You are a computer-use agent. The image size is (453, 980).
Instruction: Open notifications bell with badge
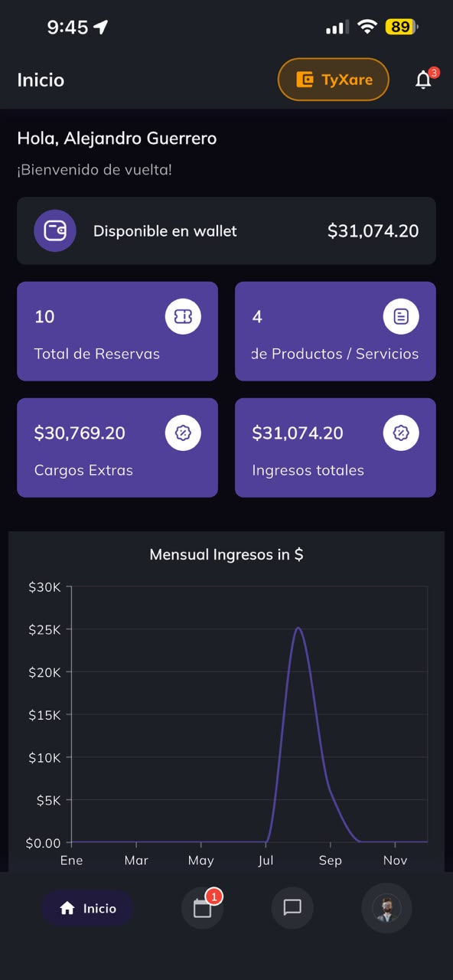[x=425, y=79]
